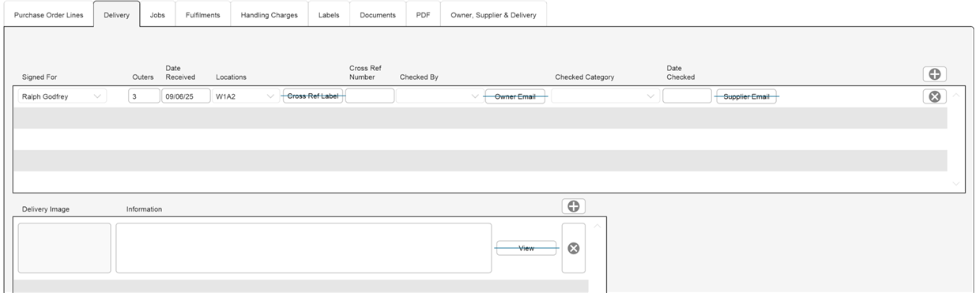Viewport: 980px width, 293px height.
Task: Click the Cross Ref Label button
Action: (313, 96)
